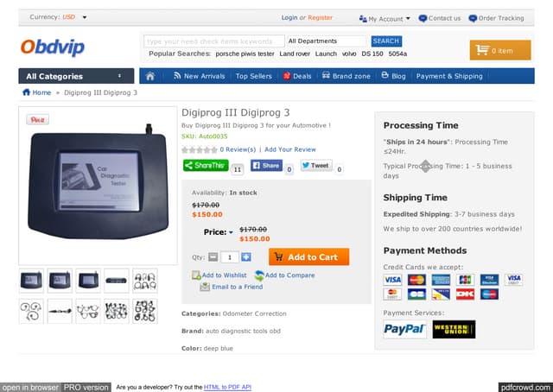This screenshot has width=553, height=392.
Task: Focus the keyword search input field
Action: [x=214, y=41]
